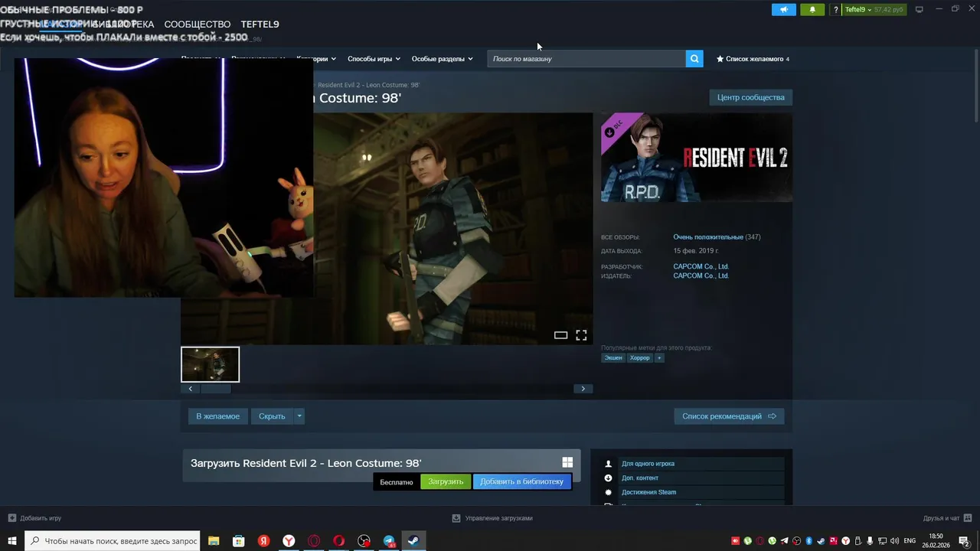Expand the Особые разделы menu
Image resolution: width=980 pixels, height=551 pixels.
point(442,59)
